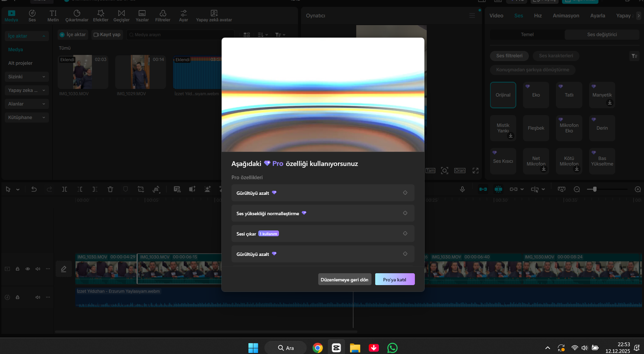
Task: Expand the Sizinki sidebar section
Action: (27, 77)
